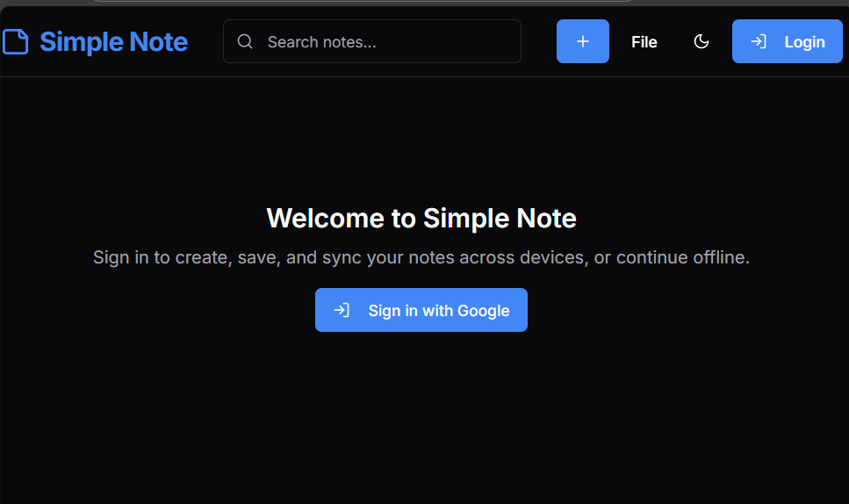Click the Login button in header
The width and height of the screenshot is (849, 504).
788,41
